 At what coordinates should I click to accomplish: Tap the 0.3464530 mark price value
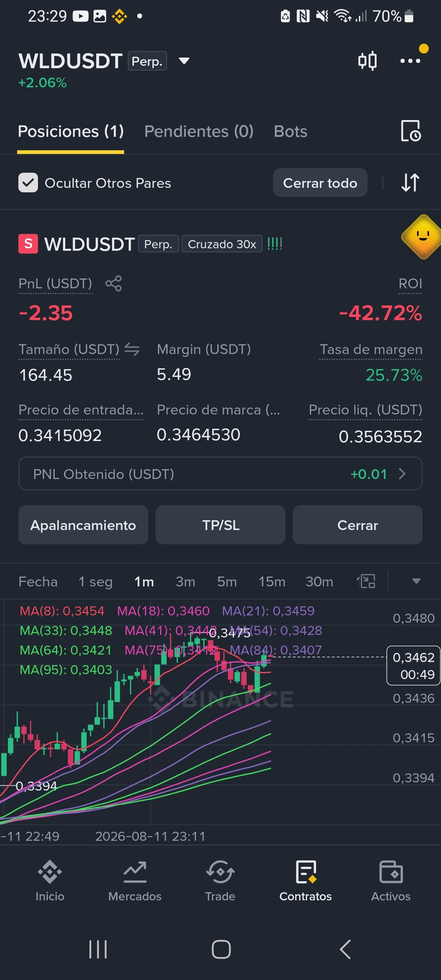198,434
